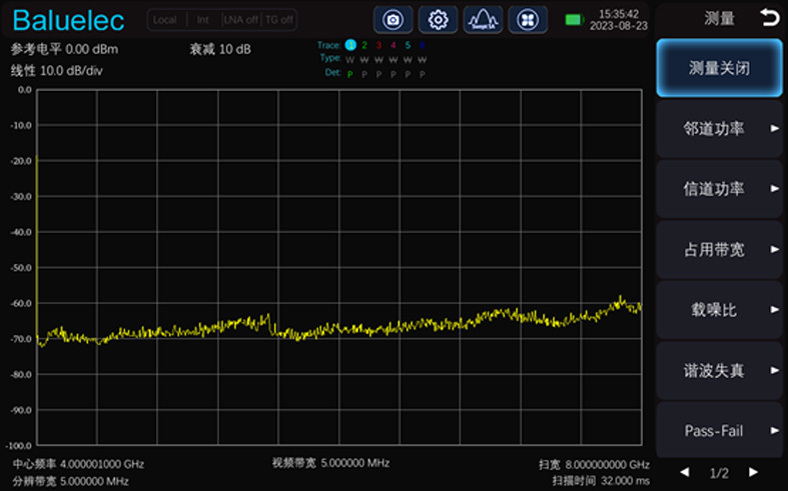Expand the 谐波失真 submenu
788x491 pixels.
(x=719, y=370)
